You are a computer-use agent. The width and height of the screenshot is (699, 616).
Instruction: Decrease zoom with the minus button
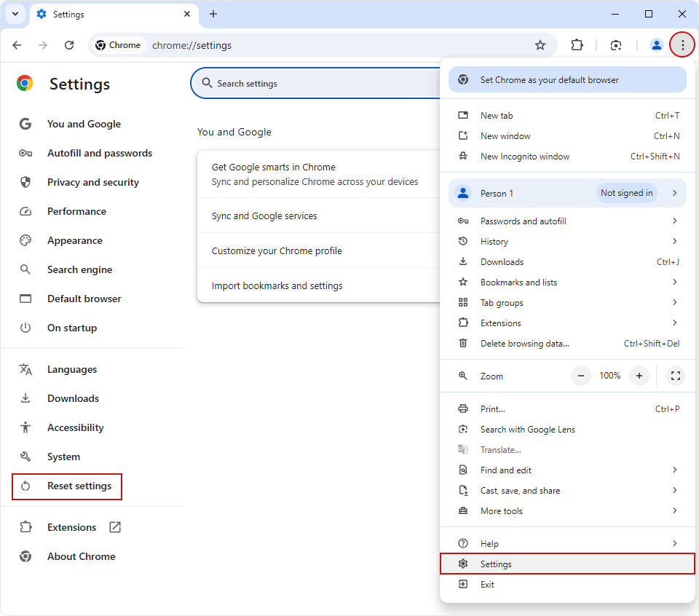click(x=580, y=376)
